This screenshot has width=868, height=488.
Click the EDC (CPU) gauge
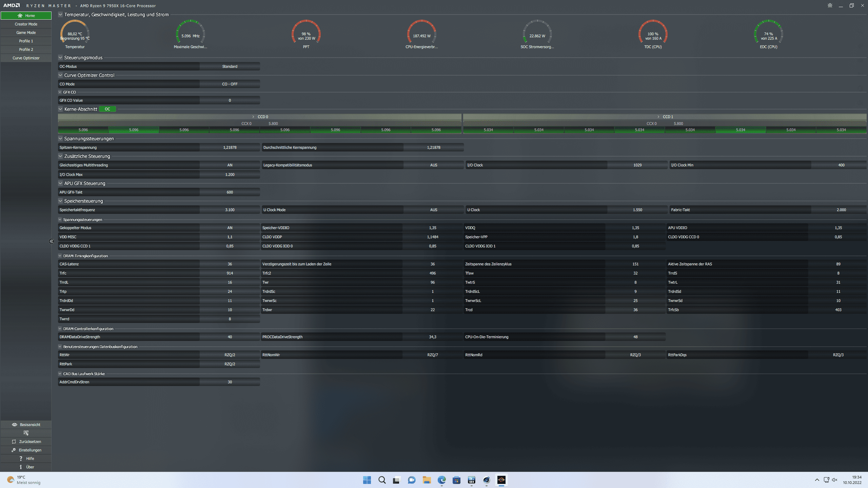(x=769, y=34)
